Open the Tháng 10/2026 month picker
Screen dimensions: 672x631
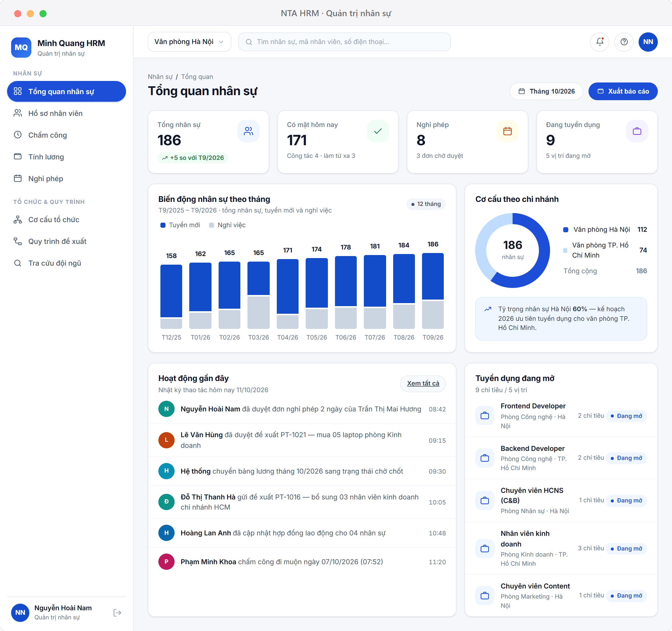pos(546,91)
